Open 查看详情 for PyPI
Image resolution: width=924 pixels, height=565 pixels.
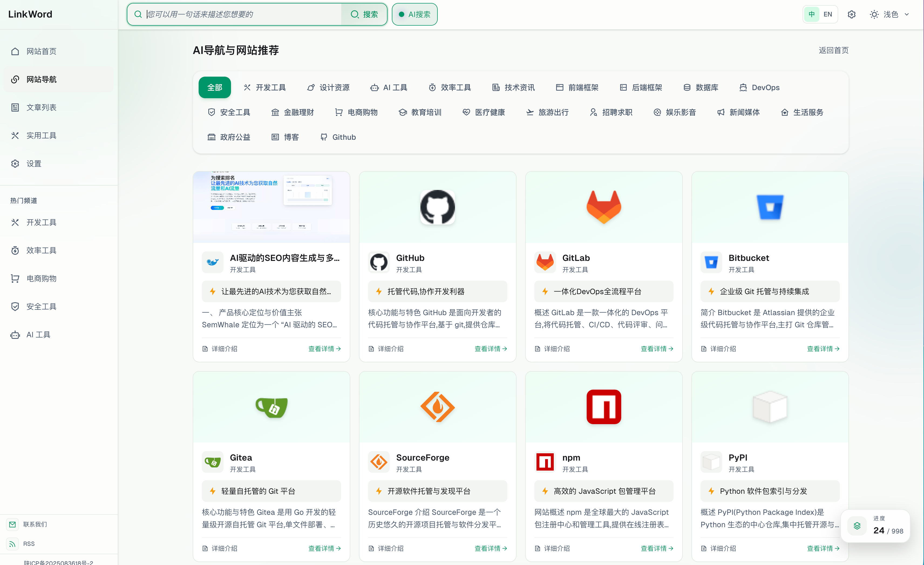point(823,548)
